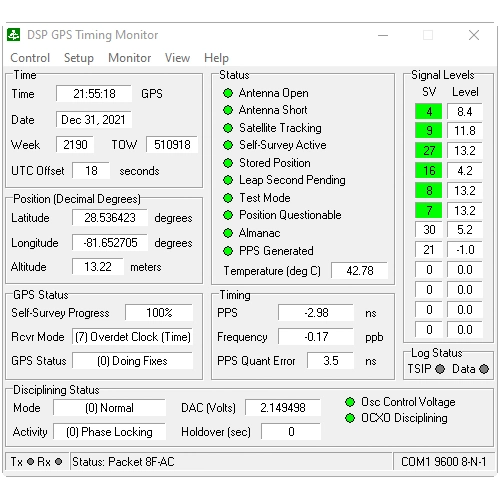Click the Tx activity indicator

30,462
